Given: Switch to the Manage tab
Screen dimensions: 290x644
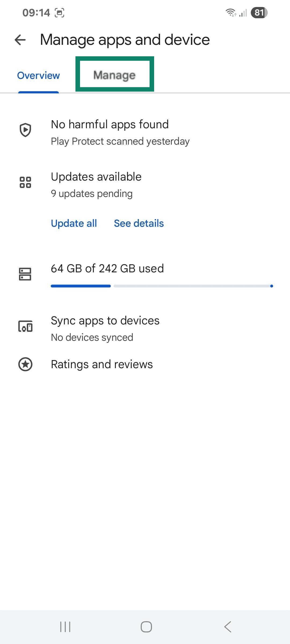Looking at the screenshot, I should 114,75.
